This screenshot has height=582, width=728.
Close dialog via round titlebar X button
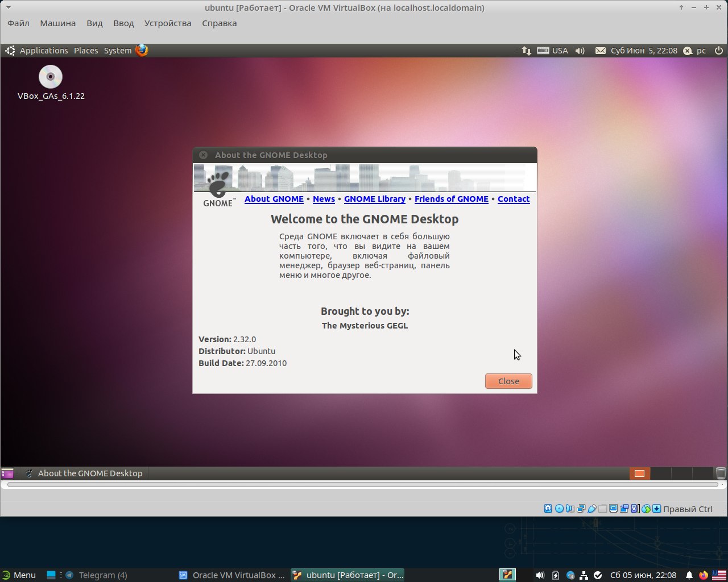pos(203,155)
